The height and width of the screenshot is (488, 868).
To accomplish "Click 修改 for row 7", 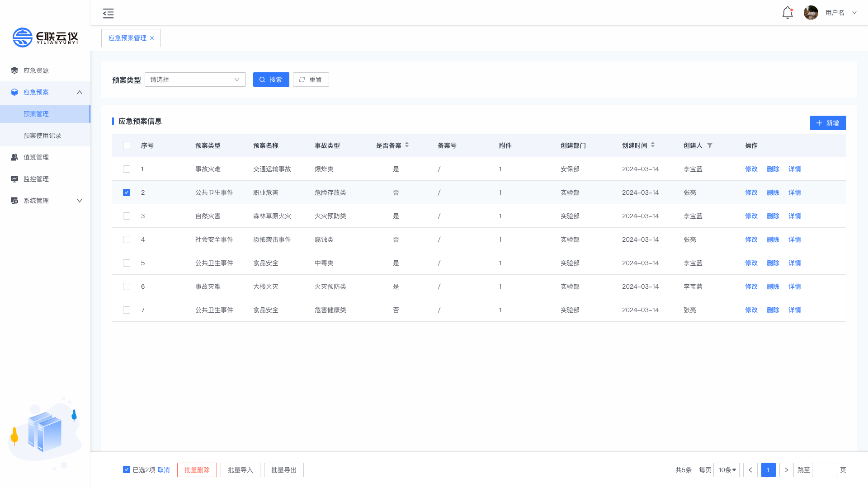I will (x=751, y=310).
